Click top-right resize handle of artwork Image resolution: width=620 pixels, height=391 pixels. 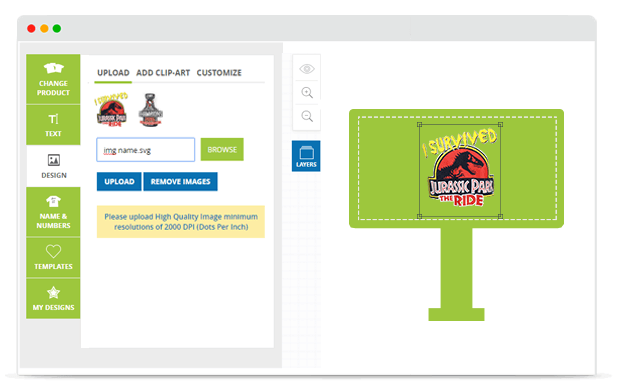(501, 125)
